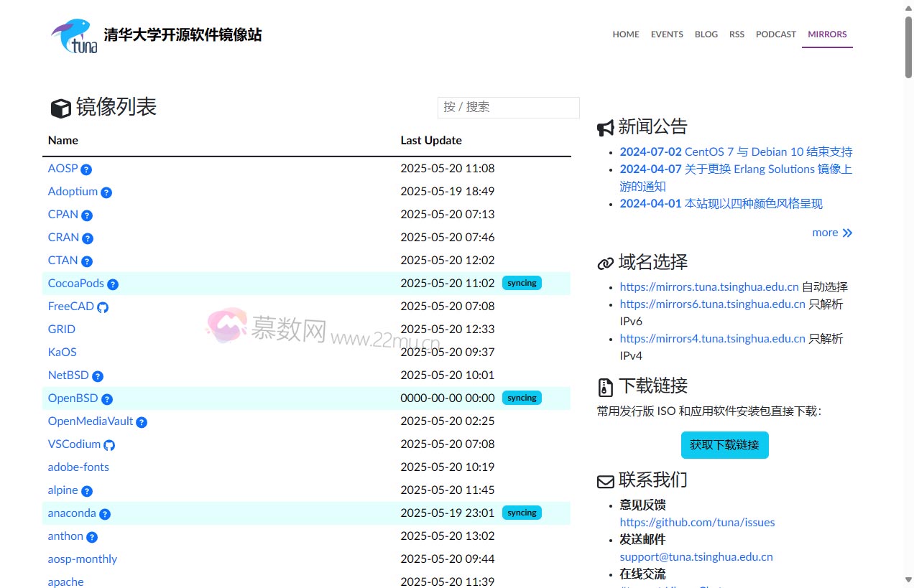Image resolution: width=914 pixels, height=588 pixels.
Task: Click the syncing badge next to CocoaPods
Action: [x=522, y=283]
